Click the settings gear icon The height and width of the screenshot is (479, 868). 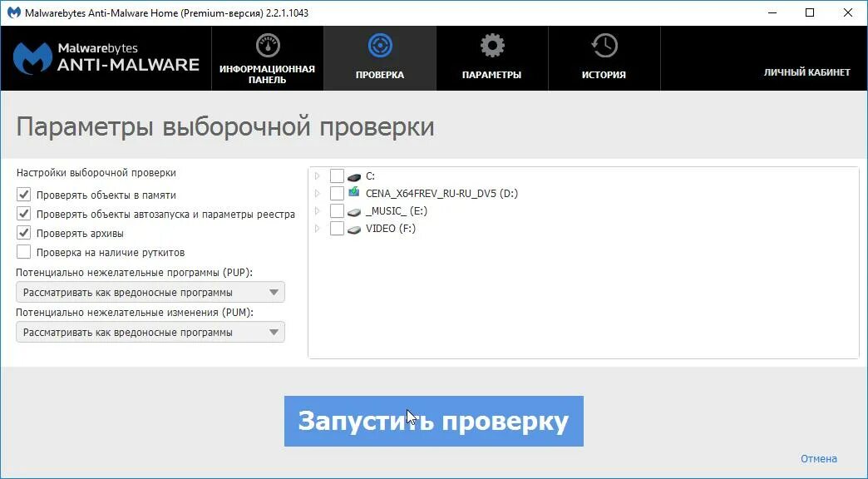[x=492, y=46]
